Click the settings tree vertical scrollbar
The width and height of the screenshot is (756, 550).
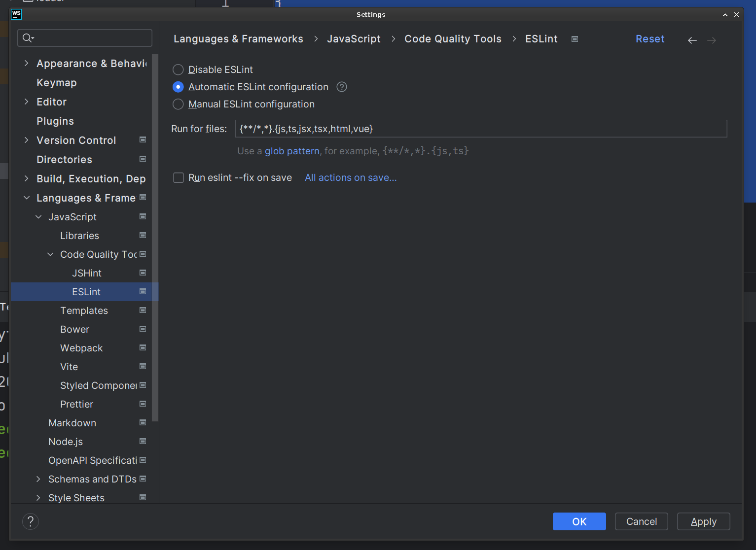(155, 238)
